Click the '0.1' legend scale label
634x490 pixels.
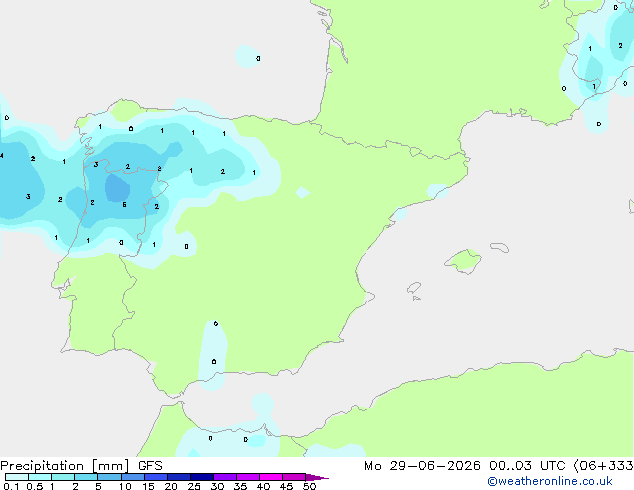pos(11,486)
